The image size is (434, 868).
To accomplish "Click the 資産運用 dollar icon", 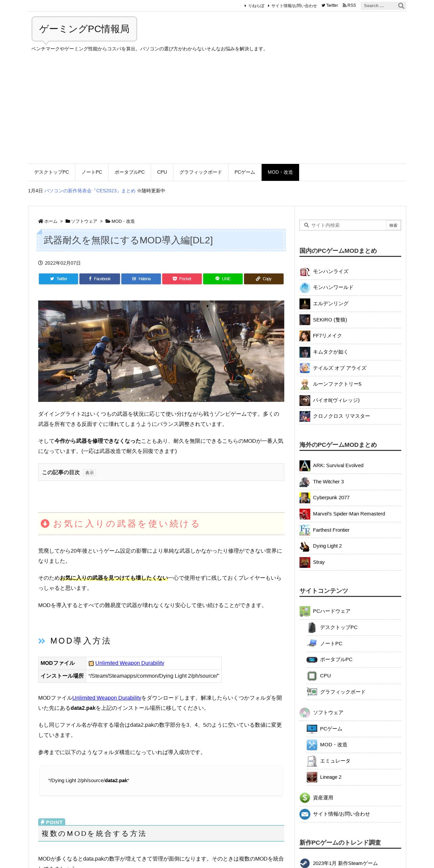I will [x=305, y=798].
